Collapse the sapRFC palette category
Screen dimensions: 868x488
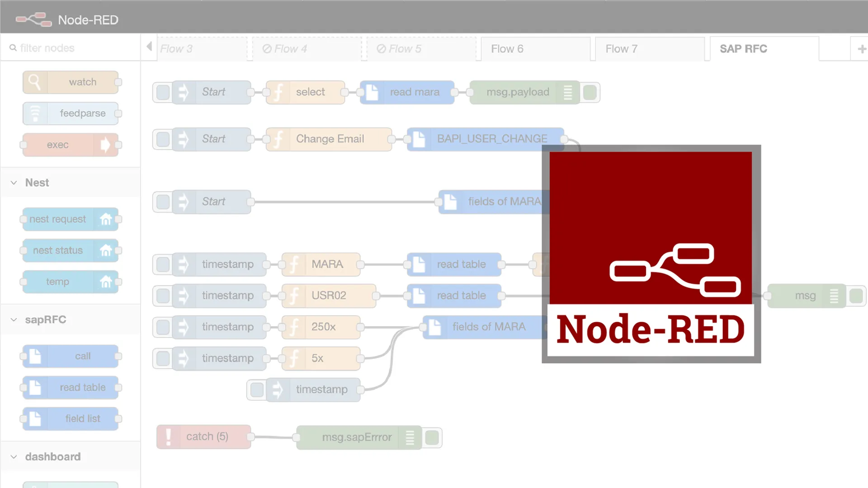click(14, 319)
